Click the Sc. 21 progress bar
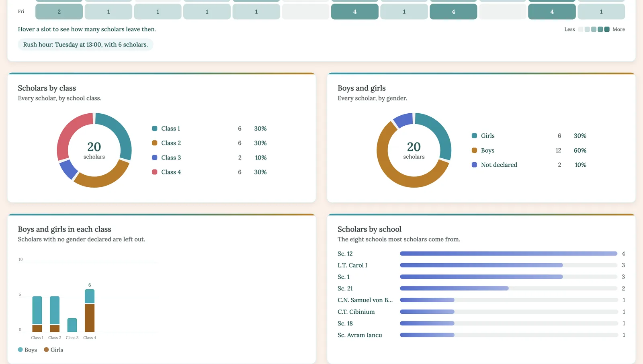The height and width of the screenshot is (364, 643). 508,288
